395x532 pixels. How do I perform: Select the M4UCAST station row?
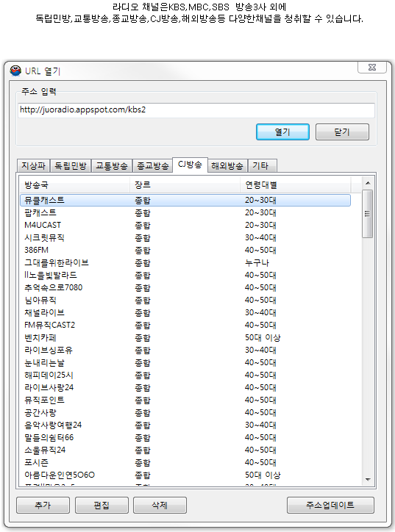tap(185, 226)
